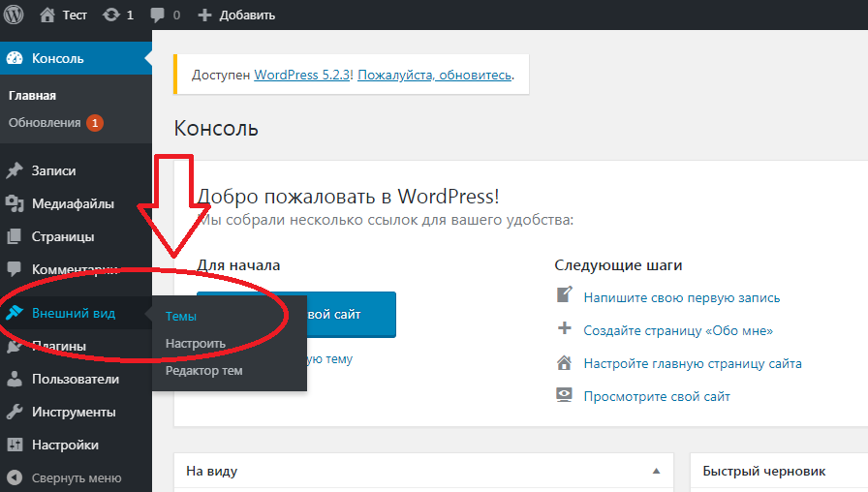Open Обновления with the red badge

point(45,123)
